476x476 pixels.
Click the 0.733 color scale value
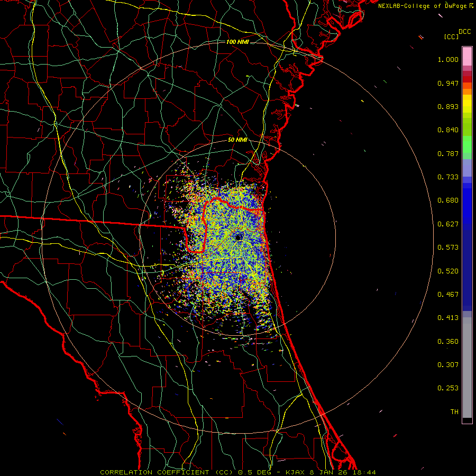point(448,177)
